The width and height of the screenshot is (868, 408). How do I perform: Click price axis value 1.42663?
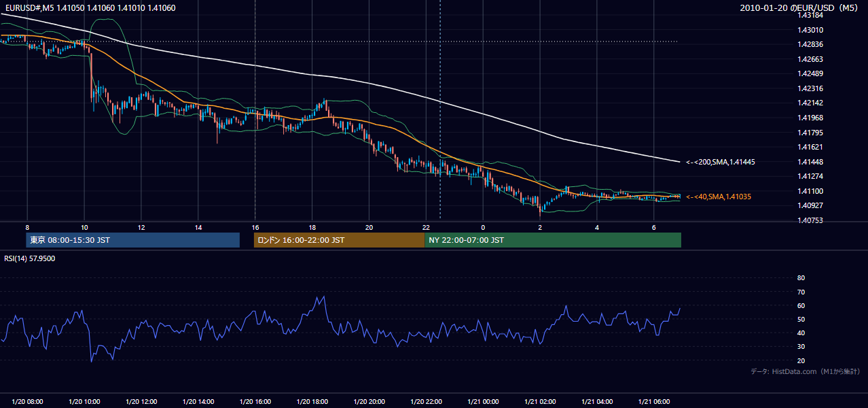[810, 59]
